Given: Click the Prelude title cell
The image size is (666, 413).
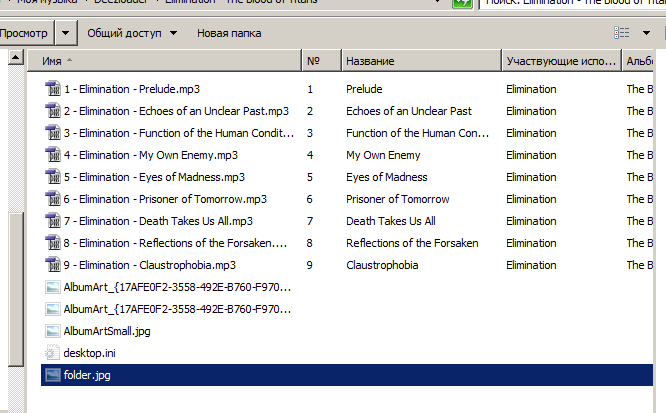Looking at the screenshot, I should click(x=364, y=89).
